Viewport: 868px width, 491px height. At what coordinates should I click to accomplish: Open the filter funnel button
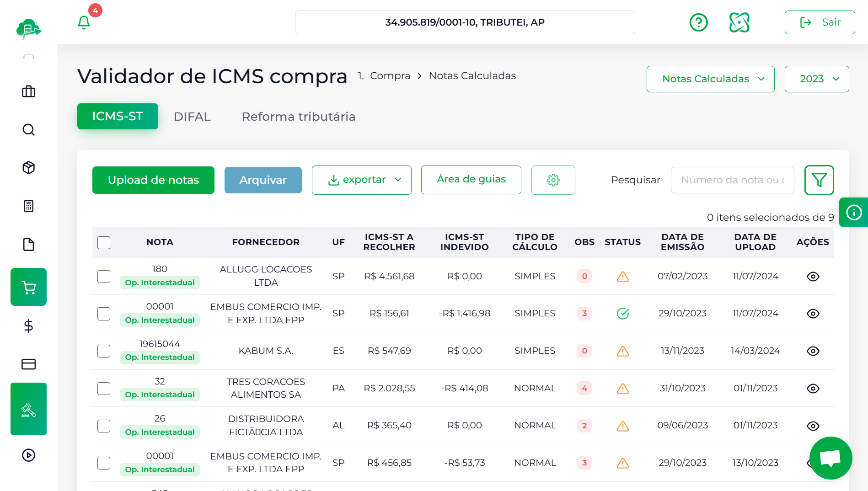[819, 180]
